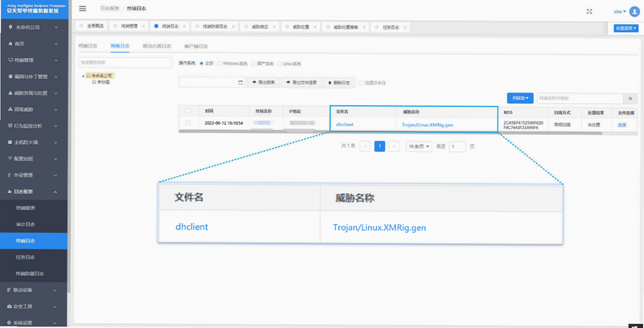Open 终端报表 in the sidebar submenu
Image resolution: width=644 pixels, height=328 pixels.
(x=25, y=208)
